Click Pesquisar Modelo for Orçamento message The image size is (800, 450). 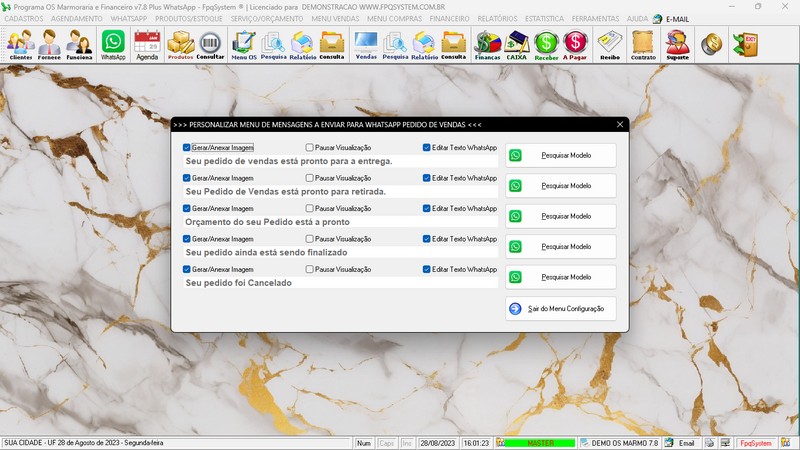point(561,216)
